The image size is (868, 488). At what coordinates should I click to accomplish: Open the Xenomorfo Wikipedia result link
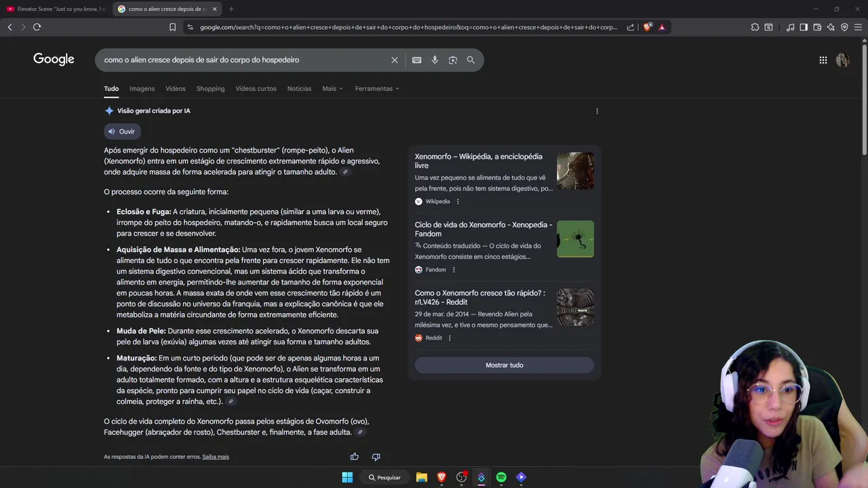point(479,161)
